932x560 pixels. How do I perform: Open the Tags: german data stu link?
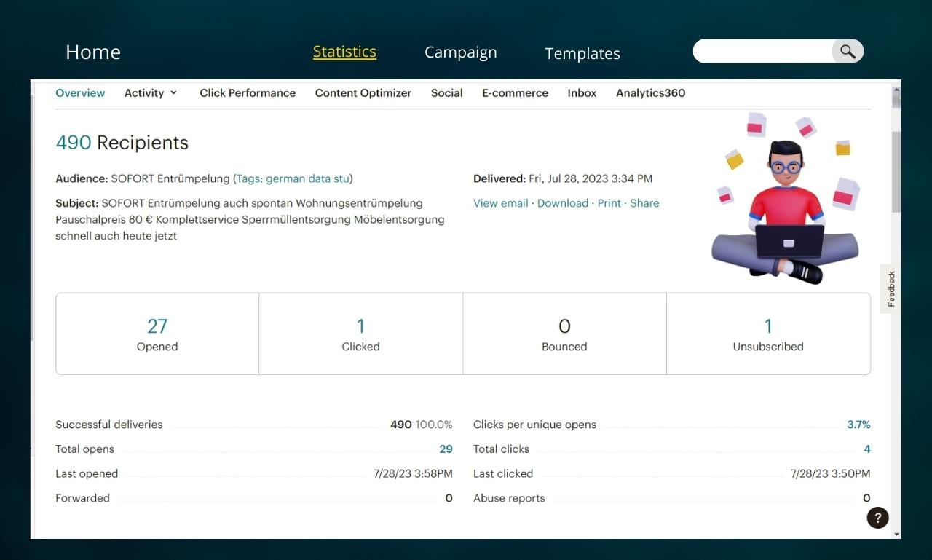tap(293, 178)
